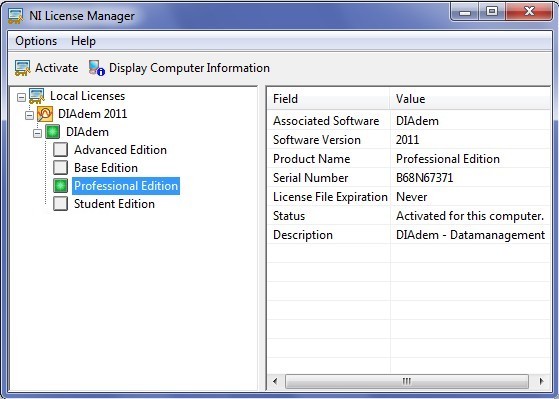This screenshot has height=399, width=559.
Task: Click the right scroll arrow
Action: 542,381
